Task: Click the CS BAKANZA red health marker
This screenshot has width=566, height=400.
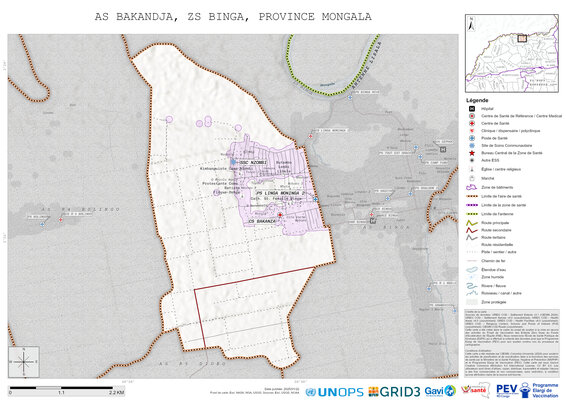Action: pyautogui.click(x=280, y=215)
